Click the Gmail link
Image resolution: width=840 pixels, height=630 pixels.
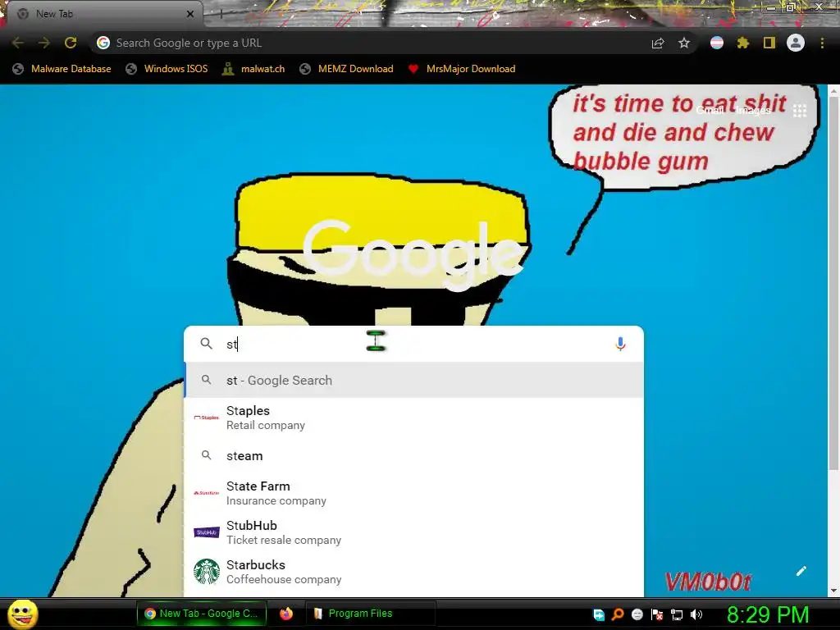710,111
